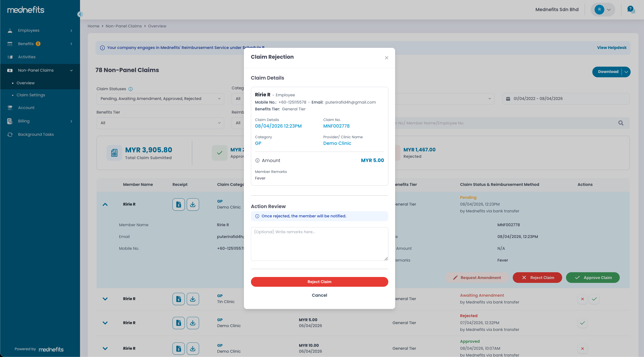Screen dimensions: 644x357
Task: Expand the Tin Clinic claim row
Action: pos(105,299)
